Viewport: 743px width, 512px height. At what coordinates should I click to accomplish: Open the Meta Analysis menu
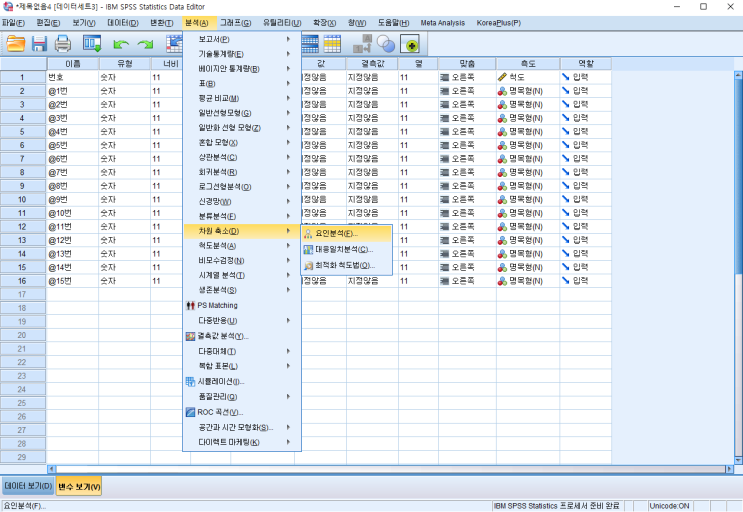point(443,23)
